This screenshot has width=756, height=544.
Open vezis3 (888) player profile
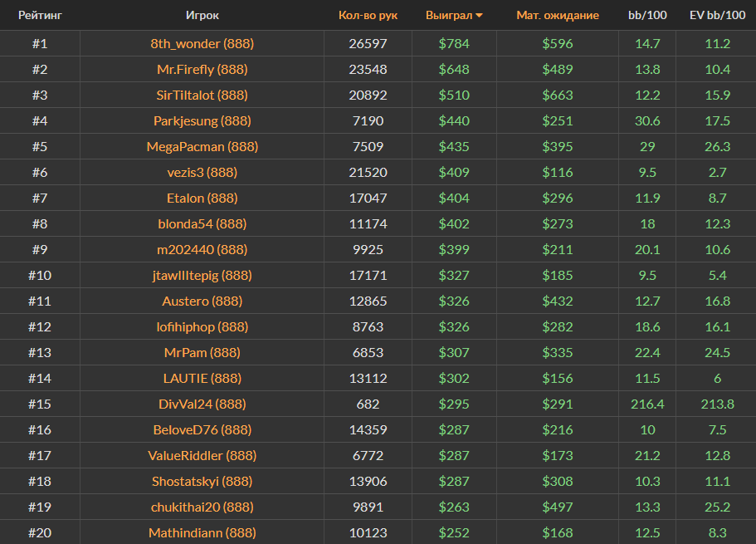coord(202,173)
